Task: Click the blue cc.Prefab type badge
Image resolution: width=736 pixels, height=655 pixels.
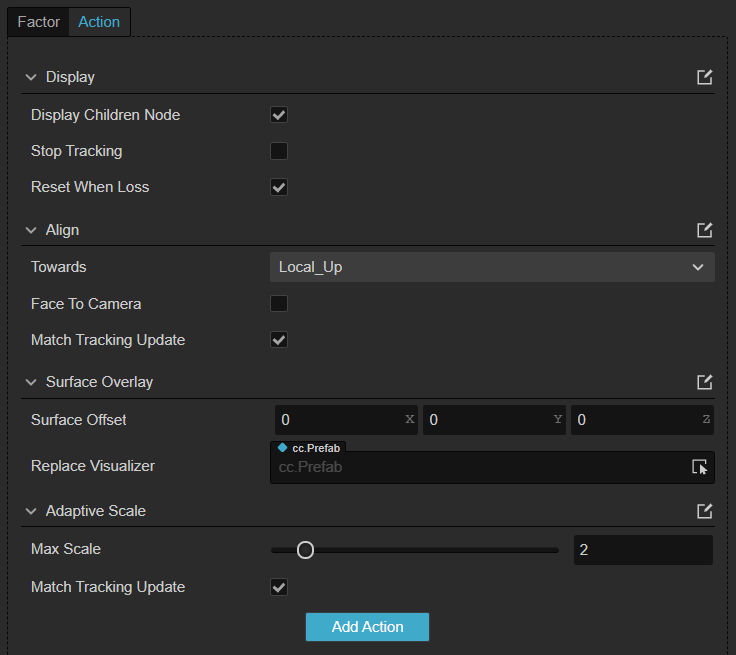Action: (x=309, y=448)
